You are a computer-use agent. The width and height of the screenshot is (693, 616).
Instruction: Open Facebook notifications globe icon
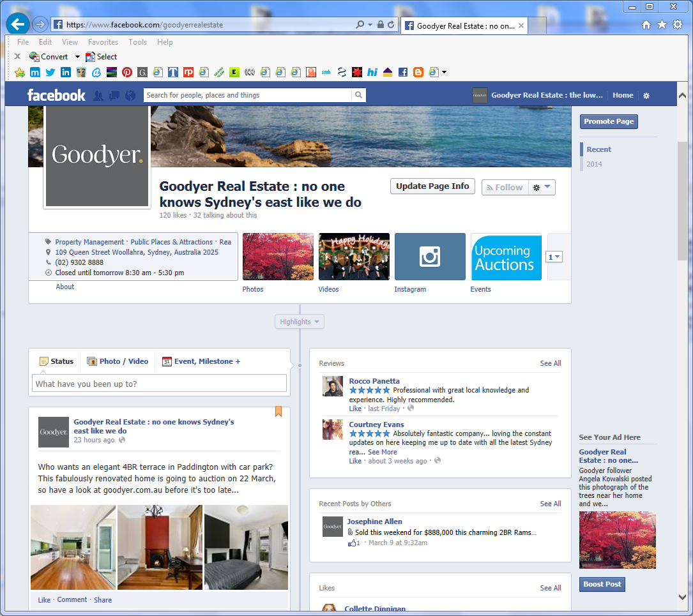coord(130,96)
